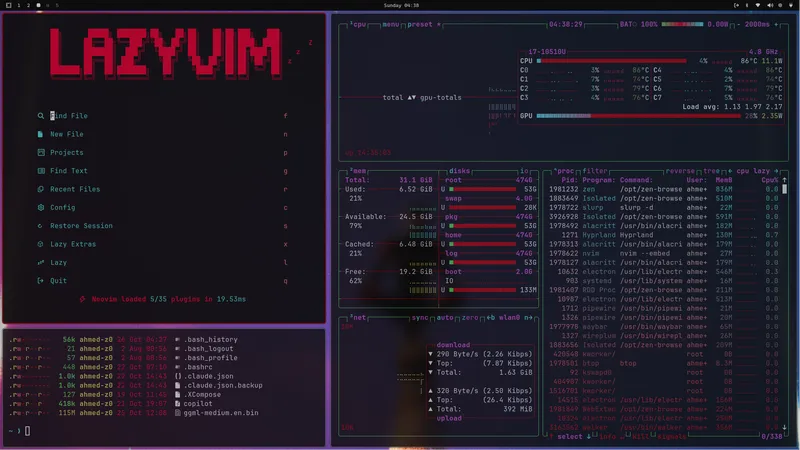Image resolution: width=800 pixels, height=450 pixels.
Task: Click zero to reset net totals
Action: (x=470, y=317)
